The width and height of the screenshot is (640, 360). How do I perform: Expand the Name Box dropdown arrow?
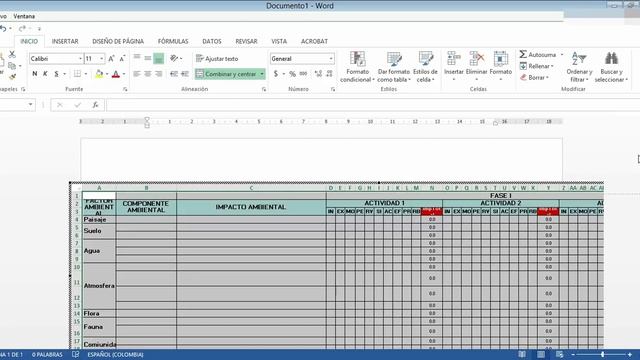click(31, 105)
